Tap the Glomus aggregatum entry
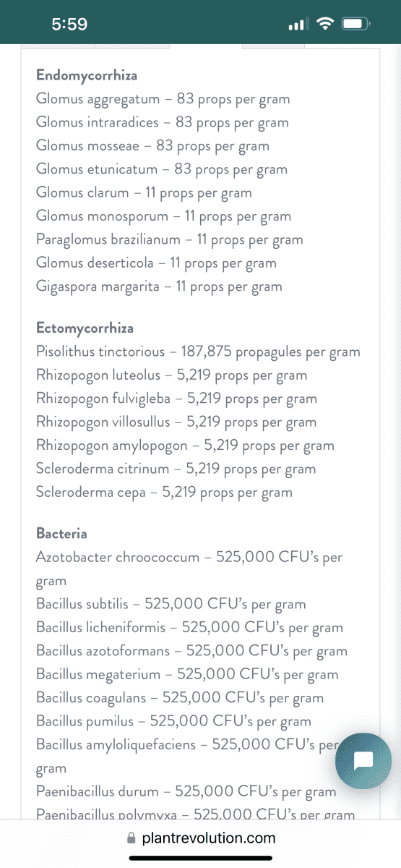 pos(163,99)
